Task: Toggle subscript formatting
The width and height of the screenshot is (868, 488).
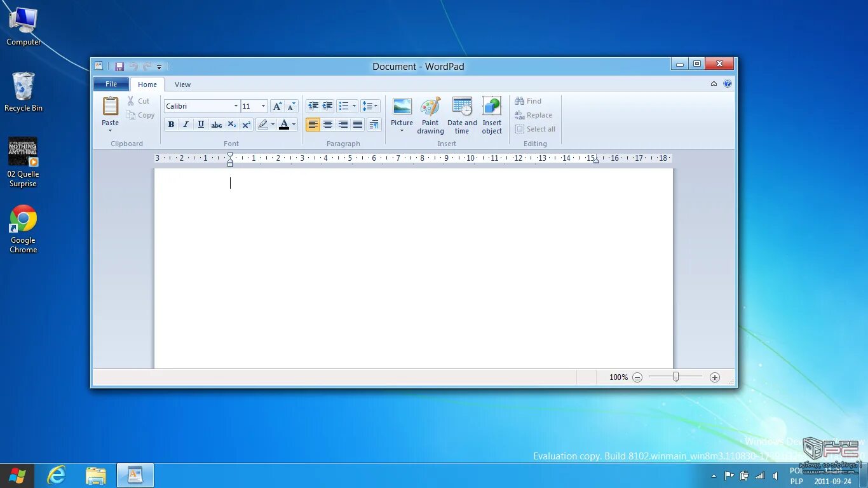Action: click(231, 125)
